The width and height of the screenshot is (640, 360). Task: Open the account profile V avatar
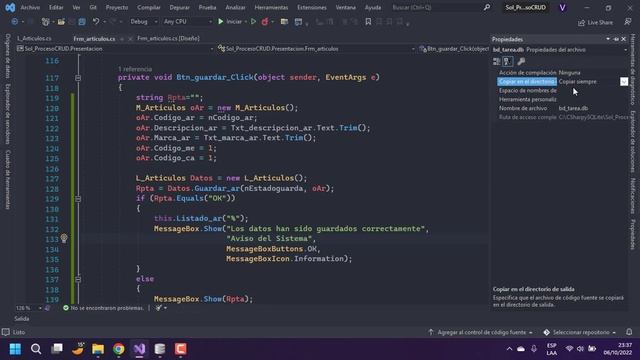[562, 8]
